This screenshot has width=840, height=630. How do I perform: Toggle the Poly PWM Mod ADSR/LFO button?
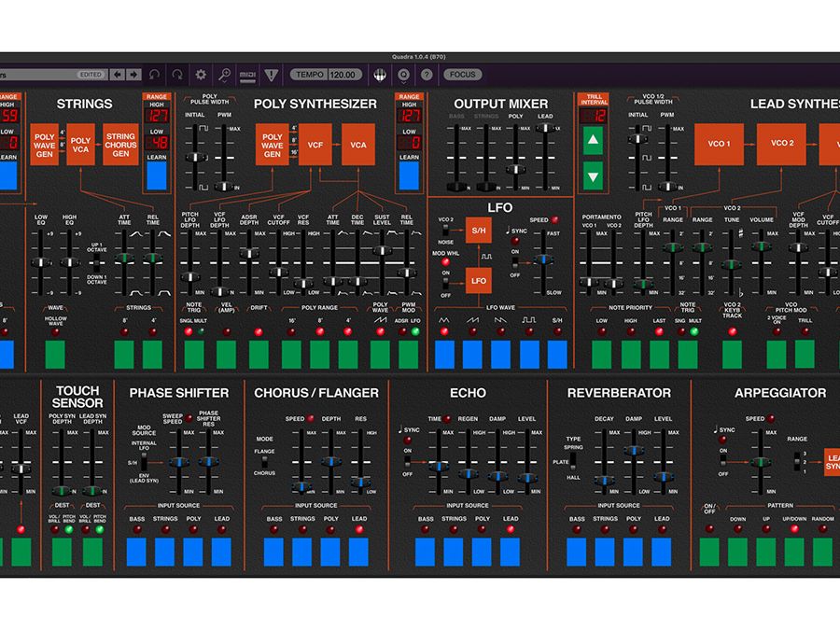(x=408, y=355)
